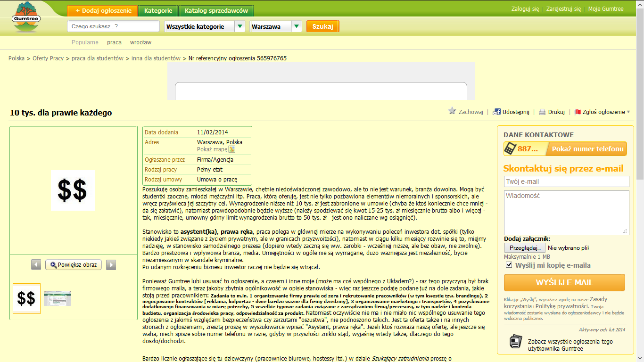This screenshot has height=362, width=644.
Task: Click the map icon next to Pokaż mapę
Action: point(232,149)
